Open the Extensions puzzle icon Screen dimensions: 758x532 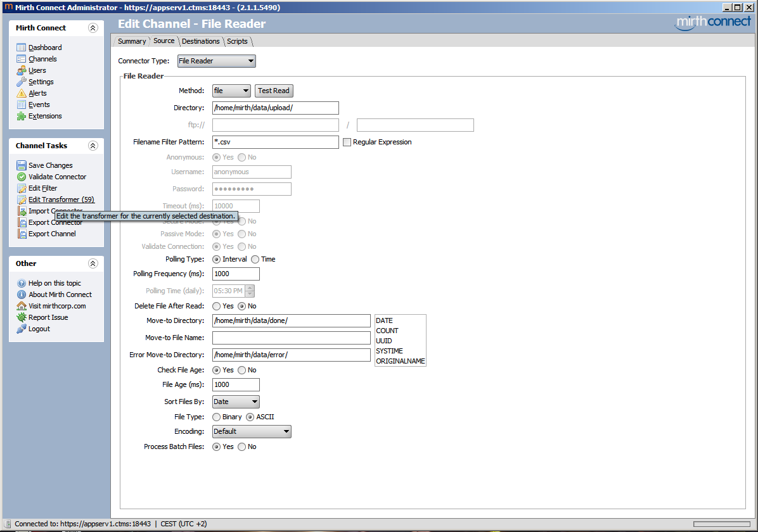click(x=22, y=116)
